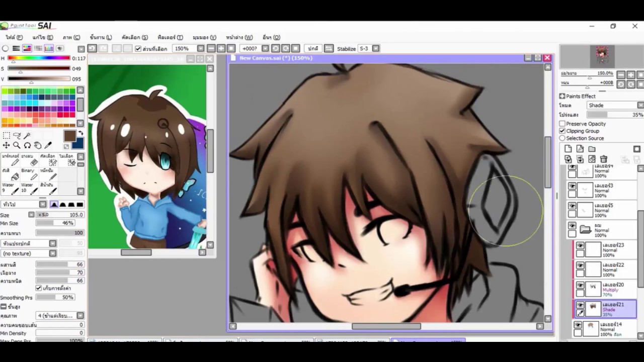Viewport: 644px width, 362px height.
Task: Select the Binary pen brush
Action: 30,174
